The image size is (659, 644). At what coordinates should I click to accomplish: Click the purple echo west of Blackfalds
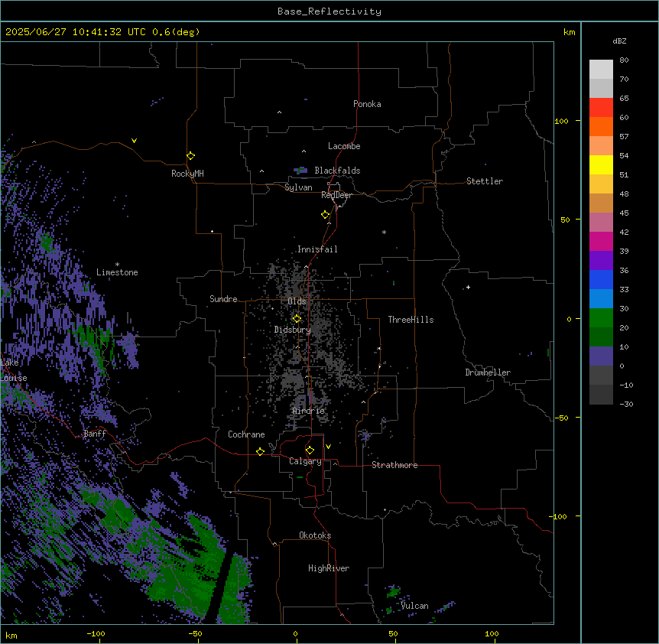[x=301, y=171]
